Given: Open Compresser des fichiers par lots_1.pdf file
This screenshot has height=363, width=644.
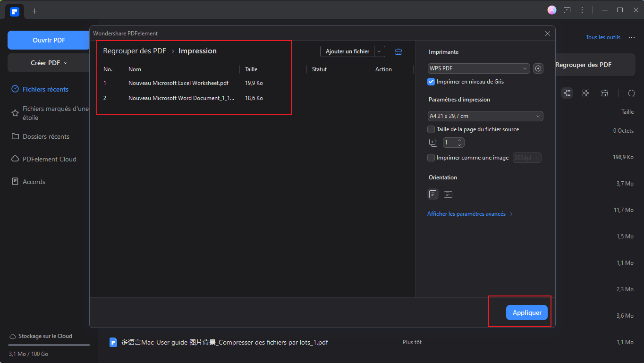Looking at the screenshot, I should [x=224, y=342].
